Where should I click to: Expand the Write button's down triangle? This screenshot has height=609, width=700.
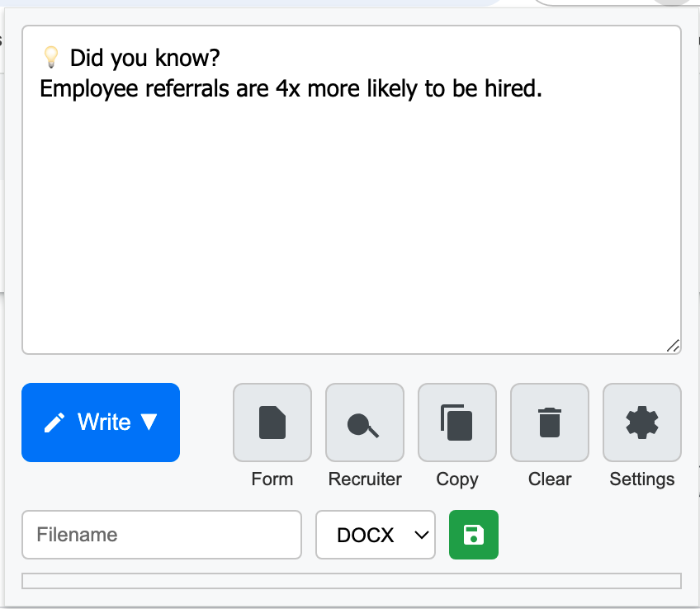point(149,423)
